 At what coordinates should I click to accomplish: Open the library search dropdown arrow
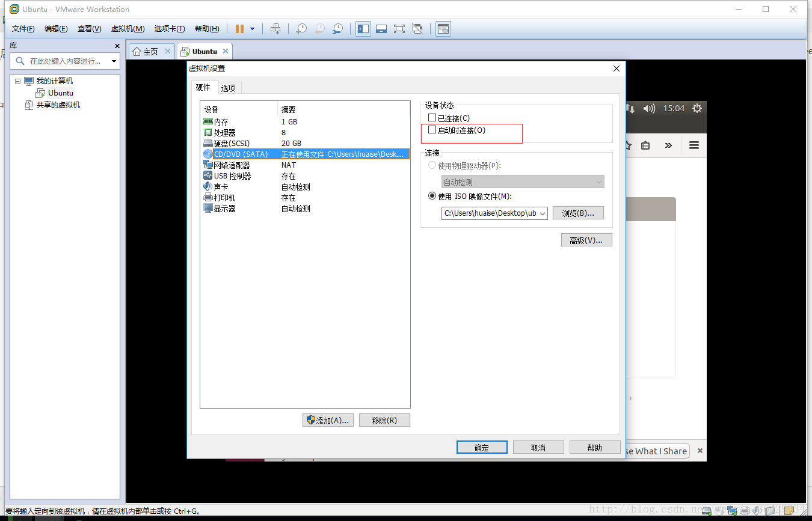[x=114, y=61]
